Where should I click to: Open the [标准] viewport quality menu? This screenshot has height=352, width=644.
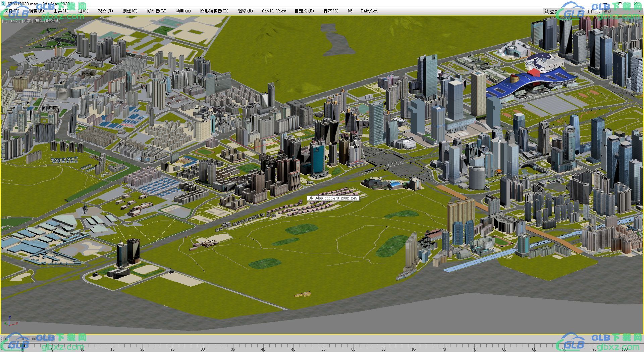[x=27, y=21]
